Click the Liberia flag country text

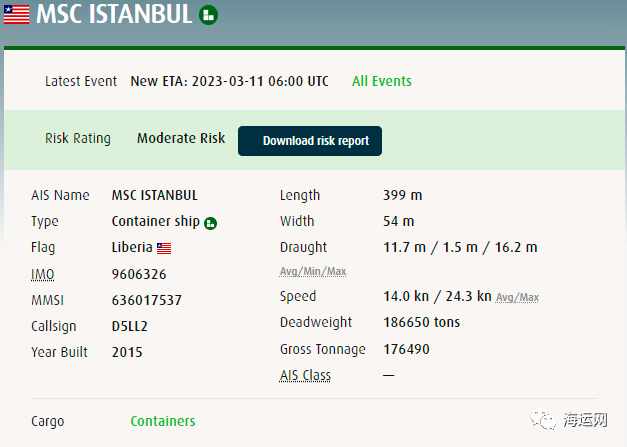tap(132, 247)
